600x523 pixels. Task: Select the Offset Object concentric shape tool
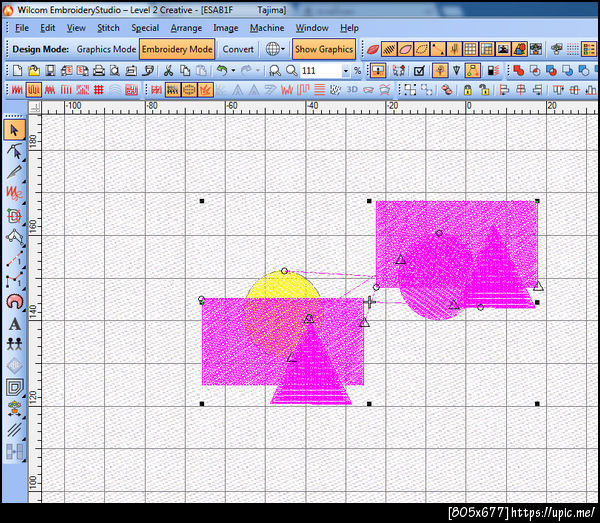tap(15, 388)
